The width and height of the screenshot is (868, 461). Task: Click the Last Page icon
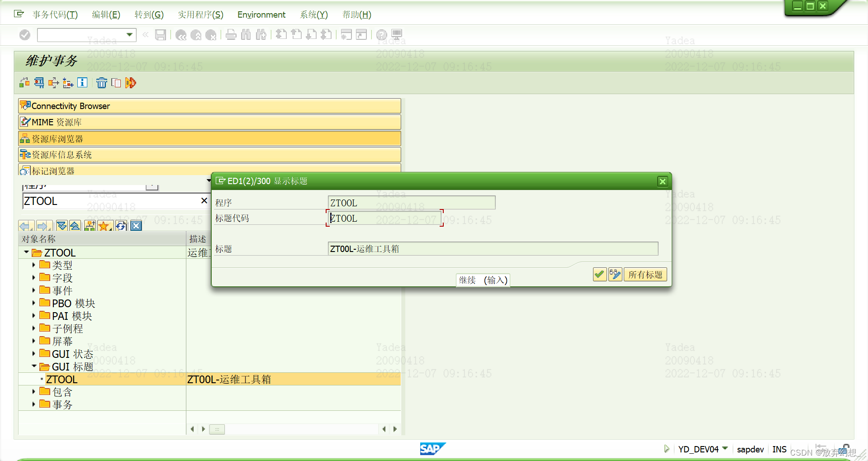(x=326, y=35)
